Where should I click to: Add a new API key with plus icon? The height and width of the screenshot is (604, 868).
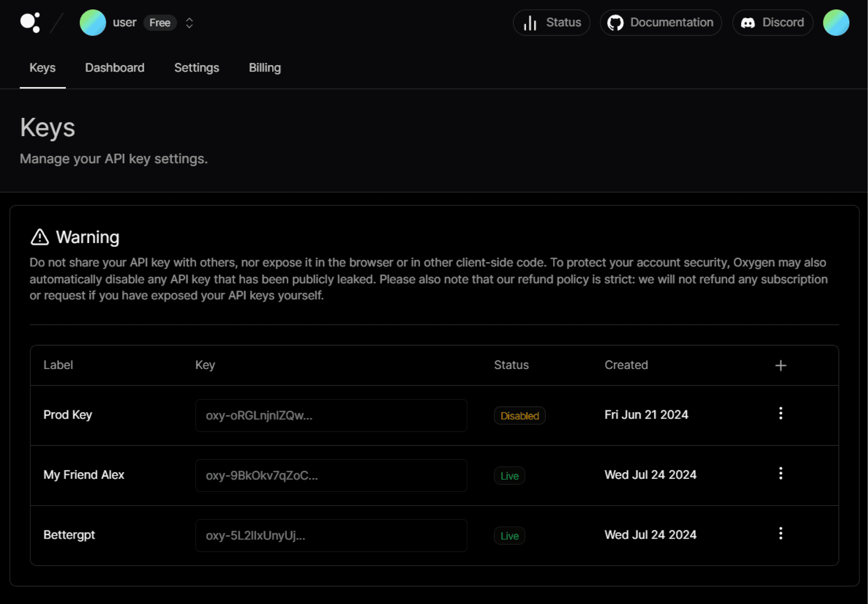tap(780, 365)
